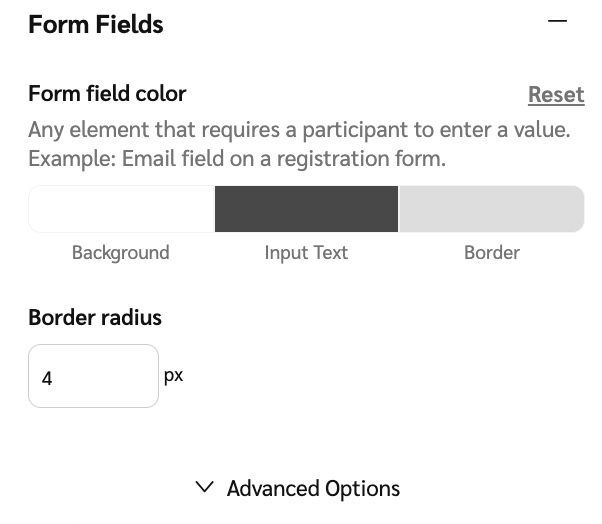Click the Input Text swatch label
The height and width of the screenshot is (524, 602).
pos(306,253)
